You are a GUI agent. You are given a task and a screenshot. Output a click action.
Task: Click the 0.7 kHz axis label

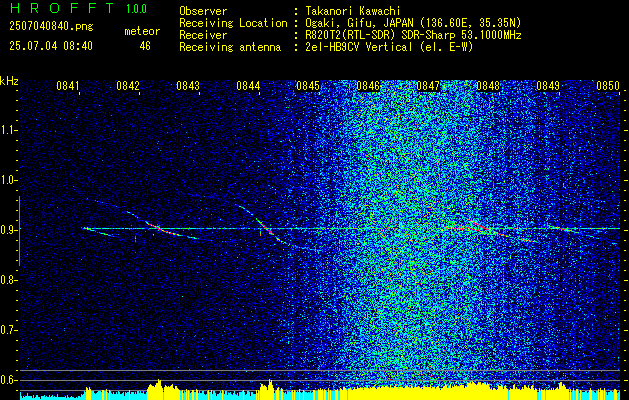pos(8,330)
